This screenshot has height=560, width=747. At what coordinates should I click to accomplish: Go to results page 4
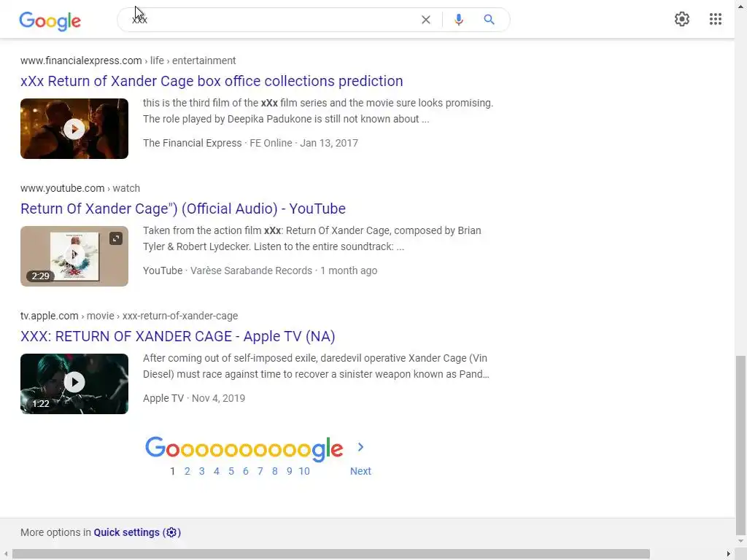(x=216, y=471)
